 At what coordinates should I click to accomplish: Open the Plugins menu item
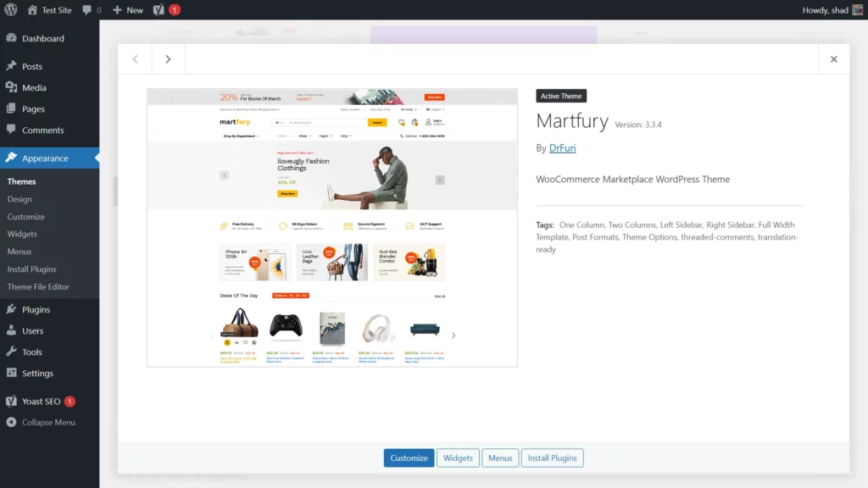tap(36, 310)
